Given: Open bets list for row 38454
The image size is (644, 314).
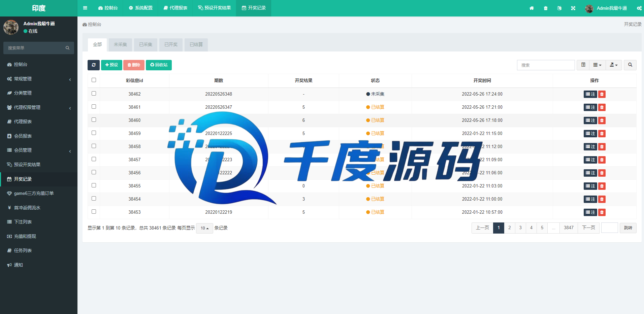Looking at the screenshot, I should (x=590, y=199).
